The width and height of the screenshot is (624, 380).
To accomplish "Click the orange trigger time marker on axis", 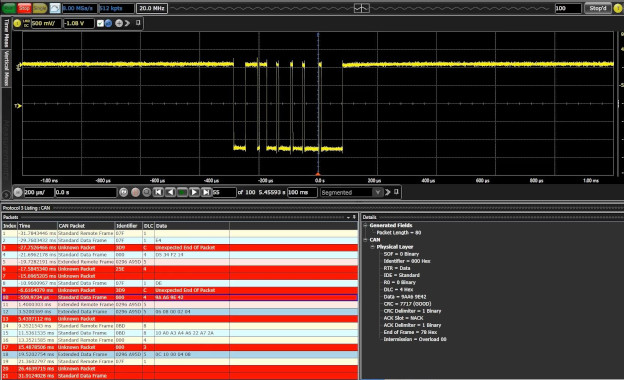I will coord(318,174).
